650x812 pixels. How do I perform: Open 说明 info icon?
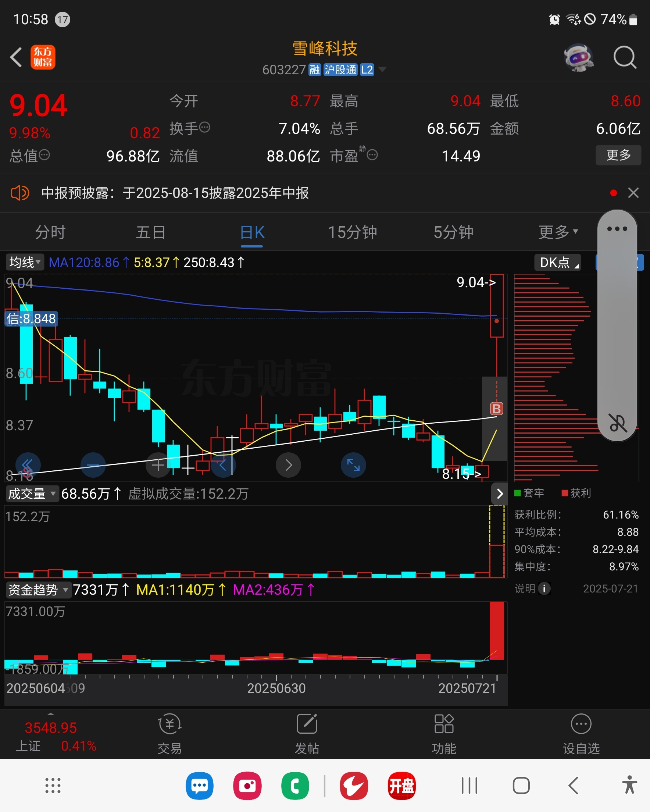(544, 588)
